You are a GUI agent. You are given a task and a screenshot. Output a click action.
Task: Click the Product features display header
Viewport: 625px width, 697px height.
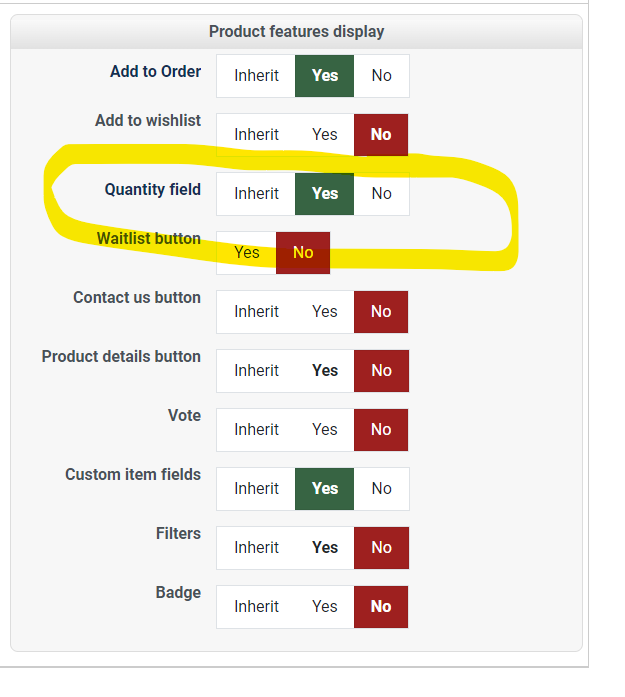(296, 32)
